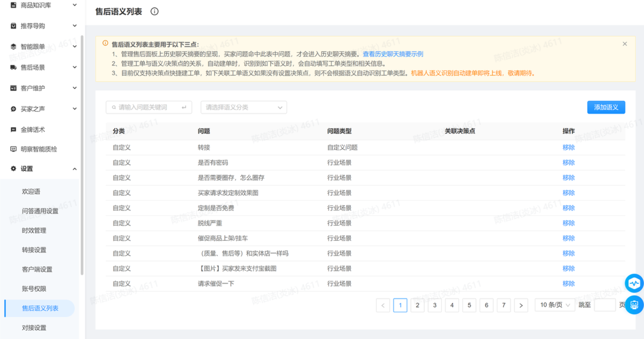The width and height of the screenshot is (644, 339).
Task: Click the 添加语义 button
Action: tap(606, 107)
